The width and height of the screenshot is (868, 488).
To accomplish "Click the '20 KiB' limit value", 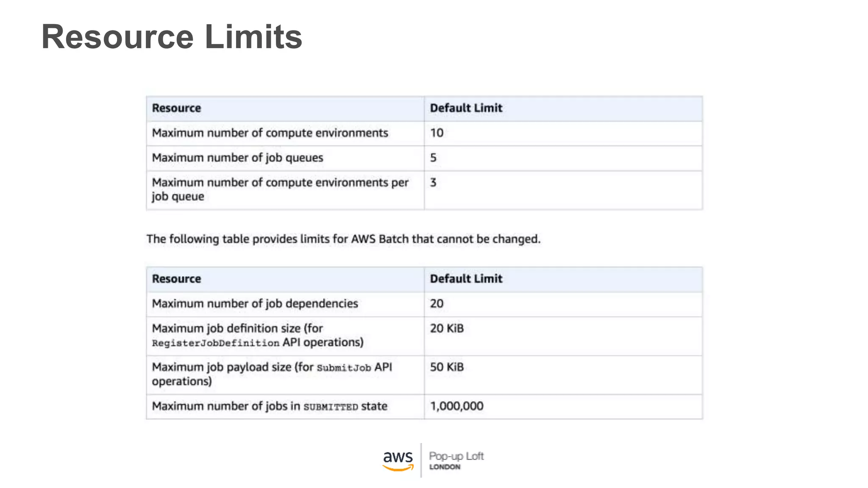I will coord(447,328).
